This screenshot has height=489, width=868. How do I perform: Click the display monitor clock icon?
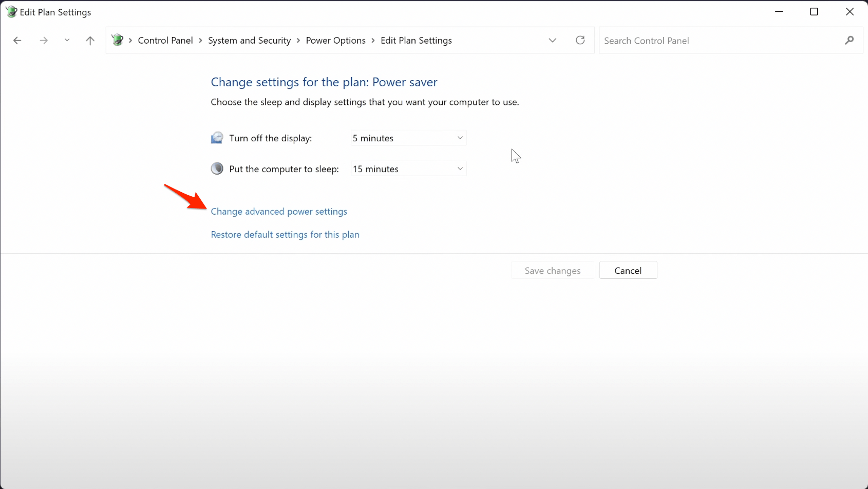coord(217,138)
